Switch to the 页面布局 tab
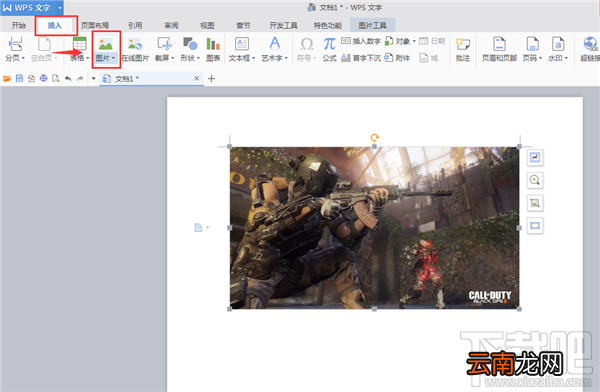The height and width of the screenshot is (392, 600). pos(95,26)
